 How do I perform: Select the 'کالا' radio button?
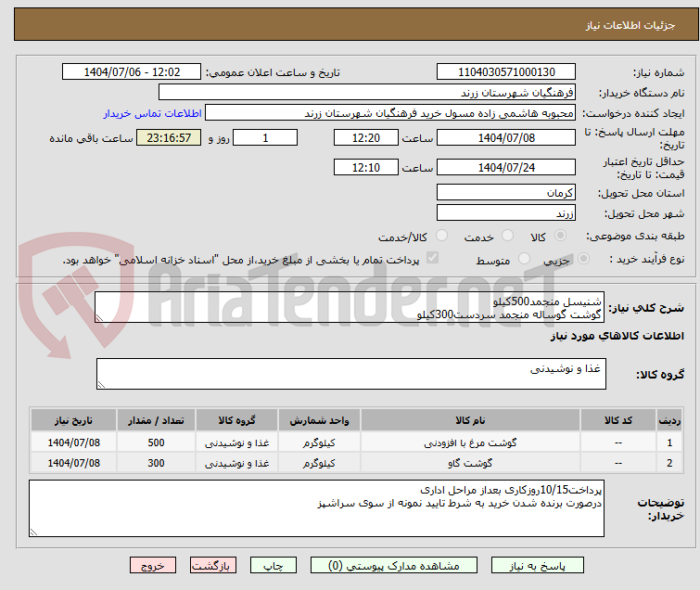coord(560,236)
